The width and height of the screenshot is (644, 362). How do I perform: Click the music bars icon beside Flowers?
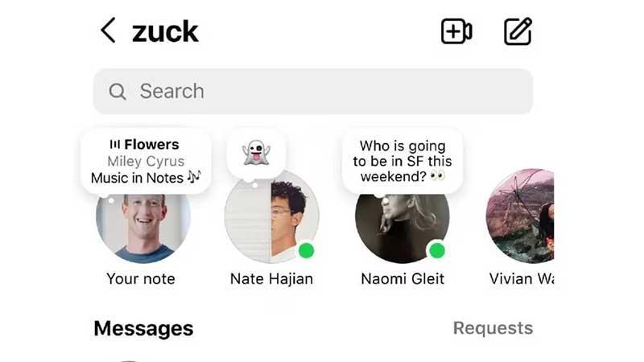115,145
